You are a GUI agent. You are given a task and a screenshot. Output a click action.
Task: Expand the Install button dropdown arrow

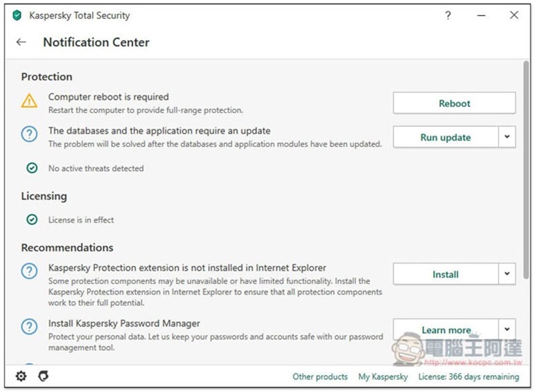tap(507, 274)
